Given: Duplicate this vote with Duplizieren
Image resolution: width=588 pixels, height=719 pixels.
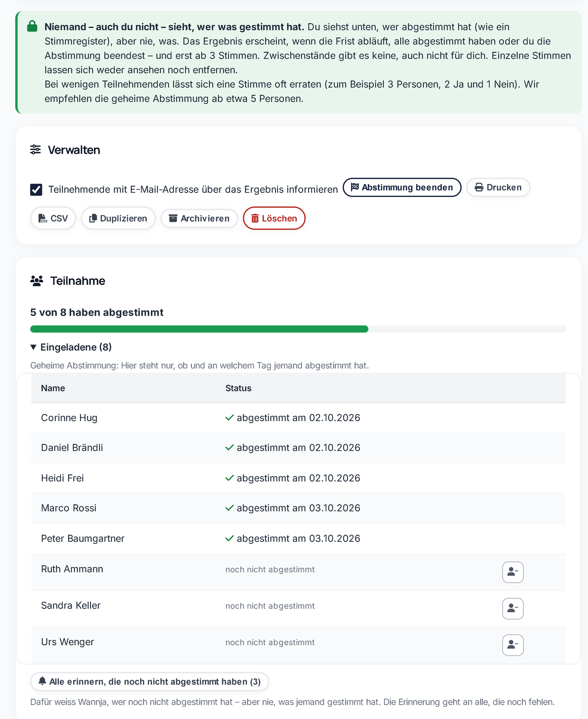Looking at the screenshot, I should tap(118, 218).
